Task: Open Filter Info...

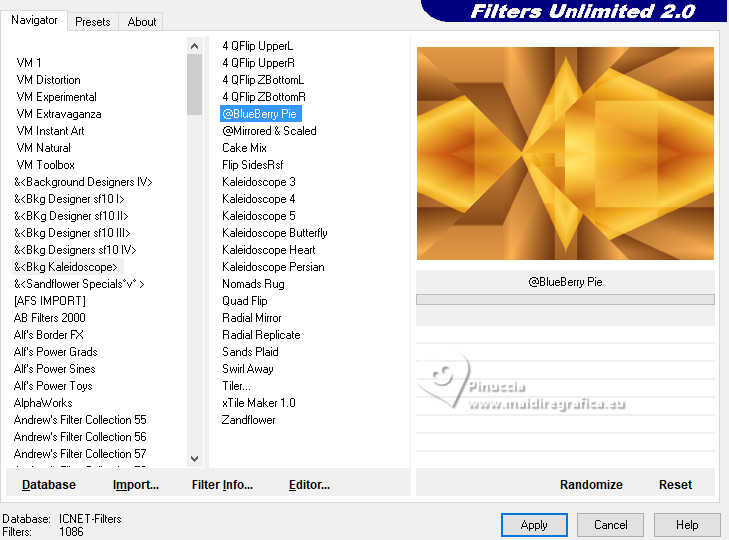Action: click(x=222, y=485)
